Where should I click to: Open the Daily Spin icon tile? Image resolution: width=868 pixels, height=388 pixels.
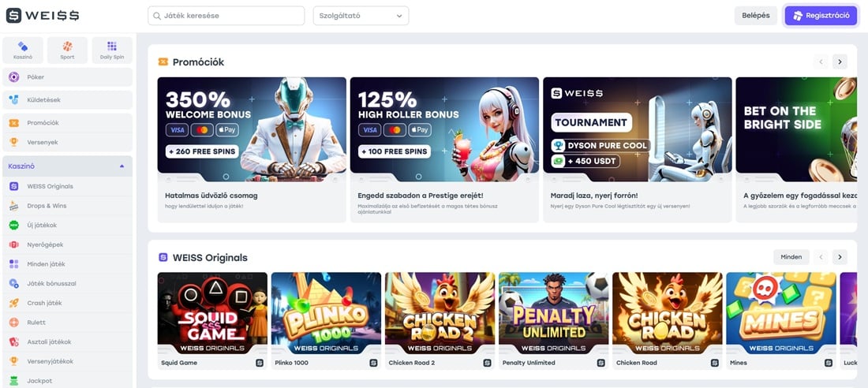(112, 50)
